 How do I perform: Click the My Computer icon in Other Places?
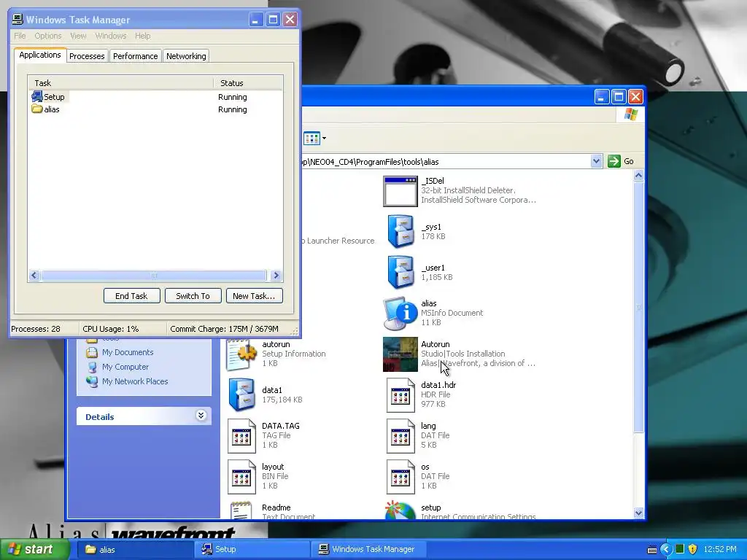(92, 367)
